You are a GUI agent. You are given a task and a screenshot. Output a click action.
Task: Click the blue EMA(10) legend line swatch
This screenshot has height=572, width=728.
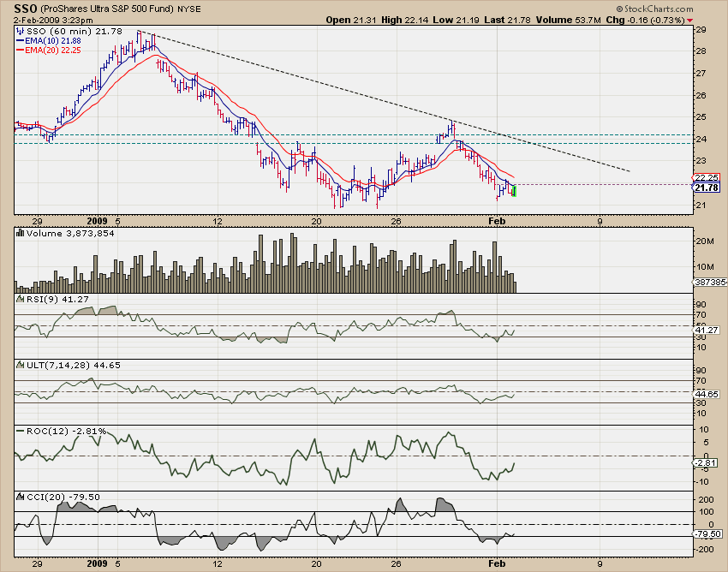click(x=20, y=41)
